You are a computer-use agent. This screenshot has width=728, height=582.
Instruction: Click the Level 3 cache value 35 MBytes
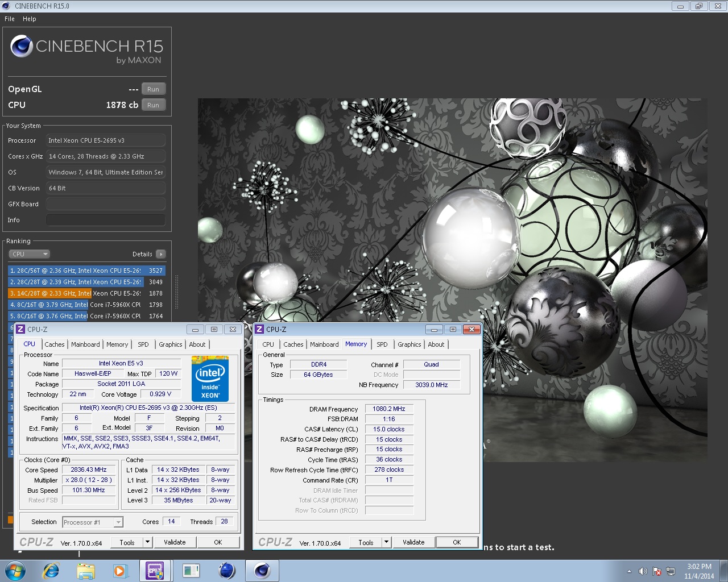[179, 500]
